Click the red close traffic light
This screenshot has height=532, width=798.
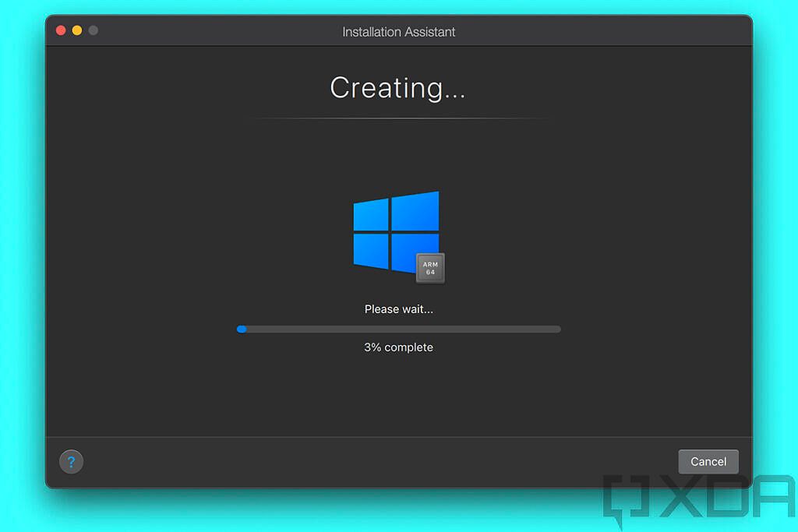60,30
